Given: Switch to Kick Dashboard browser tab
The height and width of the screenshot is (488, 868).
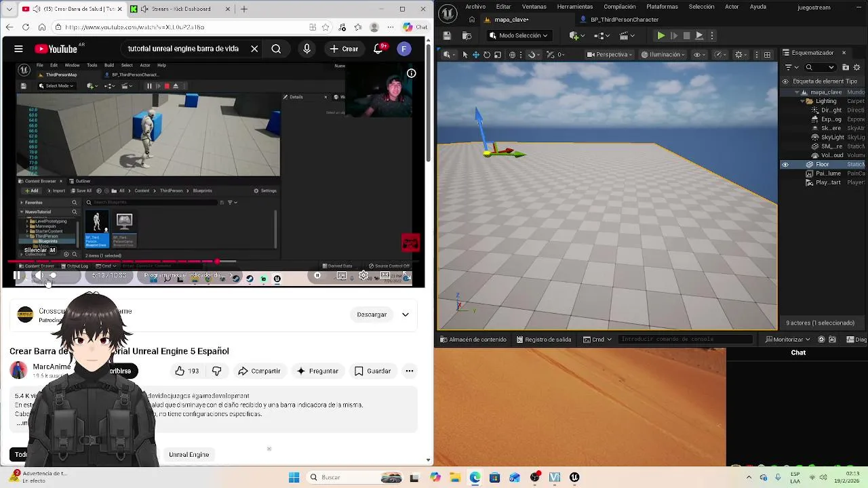Looking at the screenshot, I should (x=180, y=9).
